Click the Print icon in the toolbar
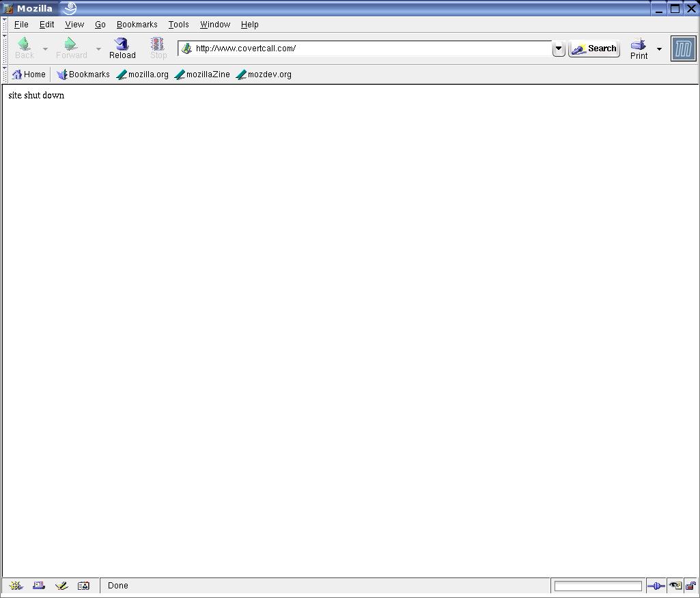The image size is (700, 598). [639, 45]
